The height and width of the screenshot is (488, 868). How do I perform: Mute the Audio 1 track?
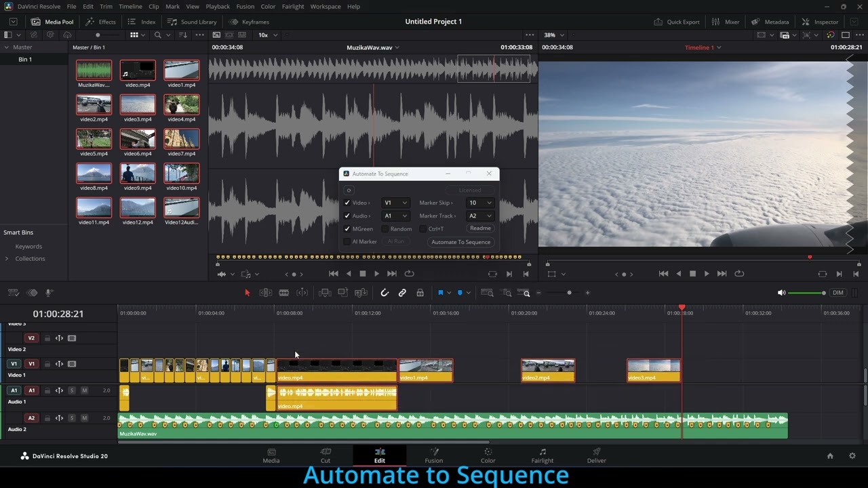coord(84,390)
